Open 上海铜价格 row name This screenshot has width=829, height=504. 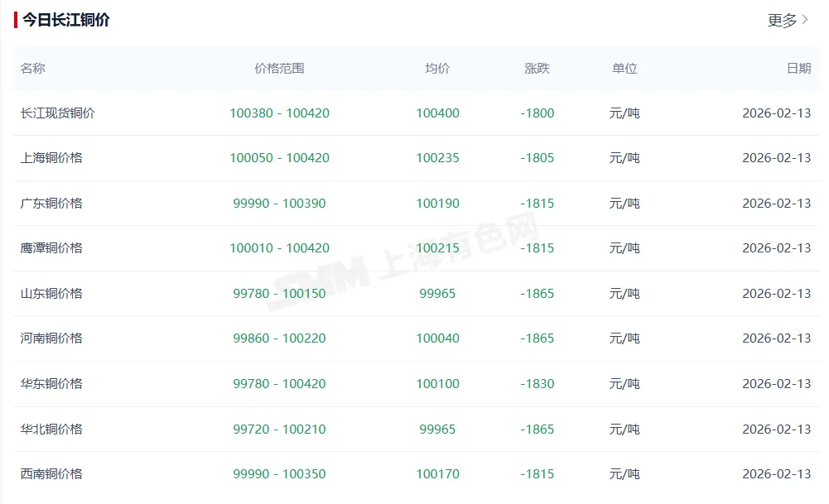click(x=51, y=158)
